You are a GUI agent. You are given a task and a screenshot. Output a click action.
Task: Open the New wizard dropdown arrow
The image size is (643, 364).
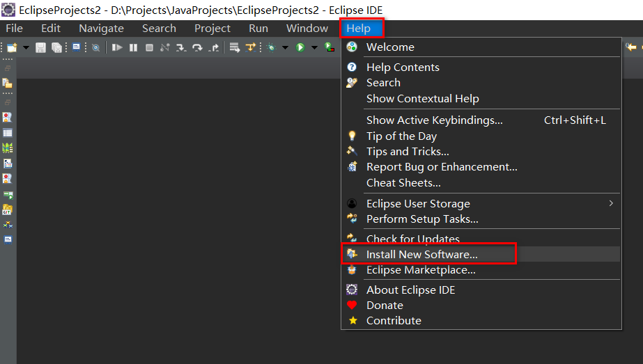pyautogui.click(x=26, y=47)
